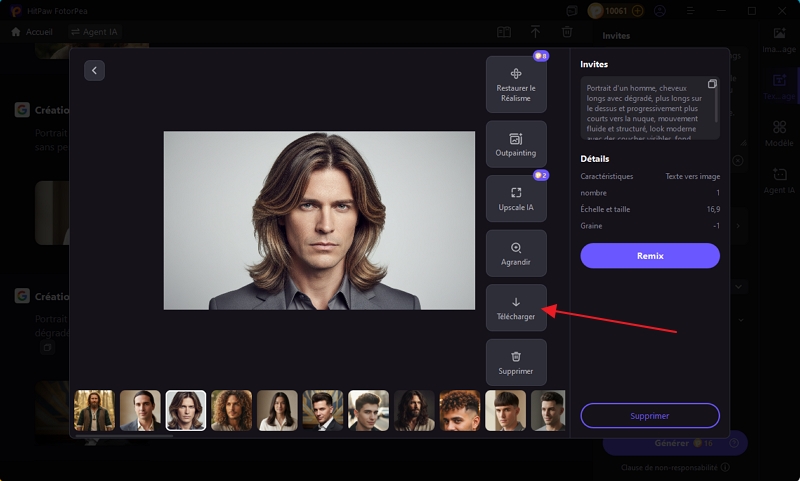Screen dimensions: 800x481
Task: Open Image tool in right sidebar
Action: [779, 40]
